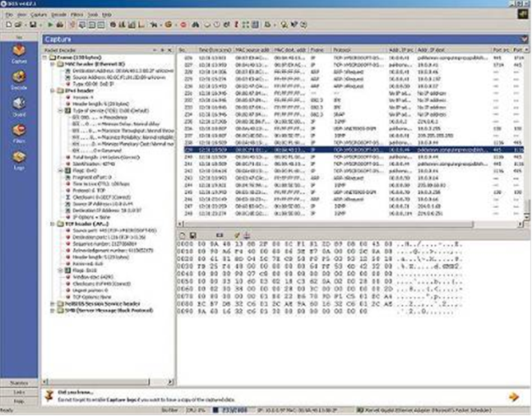This screenshot has width=532, height=416.
Task: Click the network adapter name in status bar
Action: pos(428,410)
